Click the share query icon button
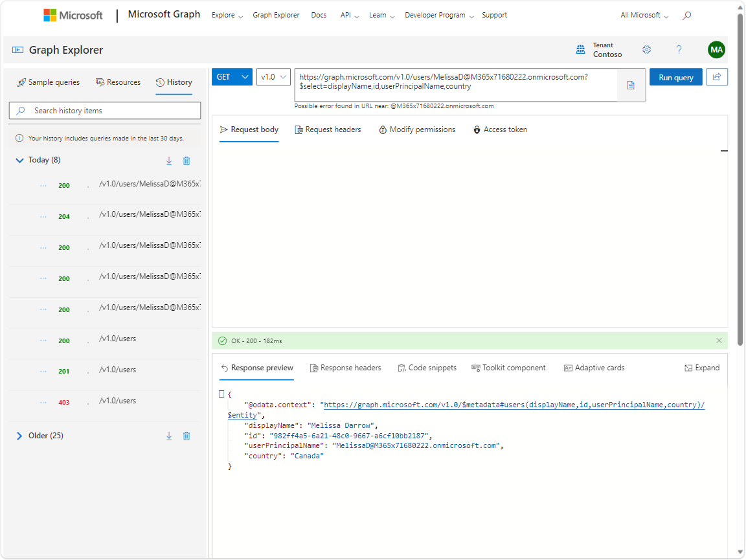Image resolution: width=746 pixels, height=560 pixels. (717, 77)
